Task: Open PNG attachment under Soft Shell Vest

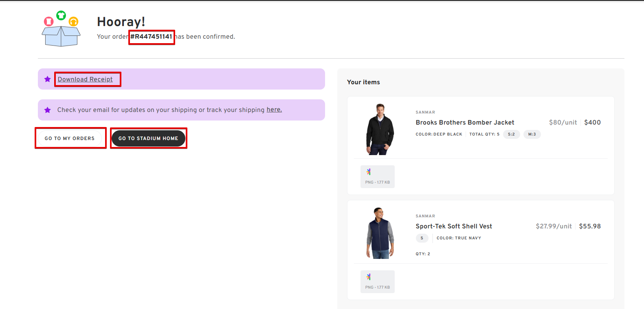Action: (378, 282)
